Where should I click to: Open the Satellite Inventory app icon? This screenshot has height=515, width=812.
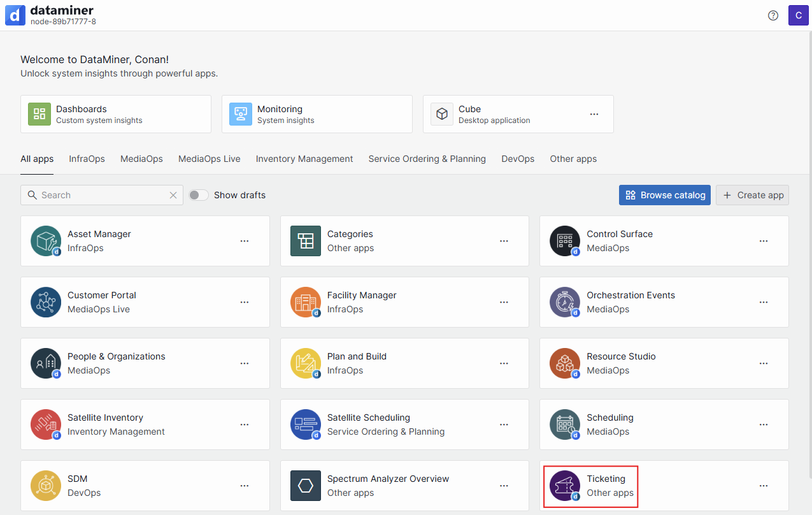click(46, 424)
